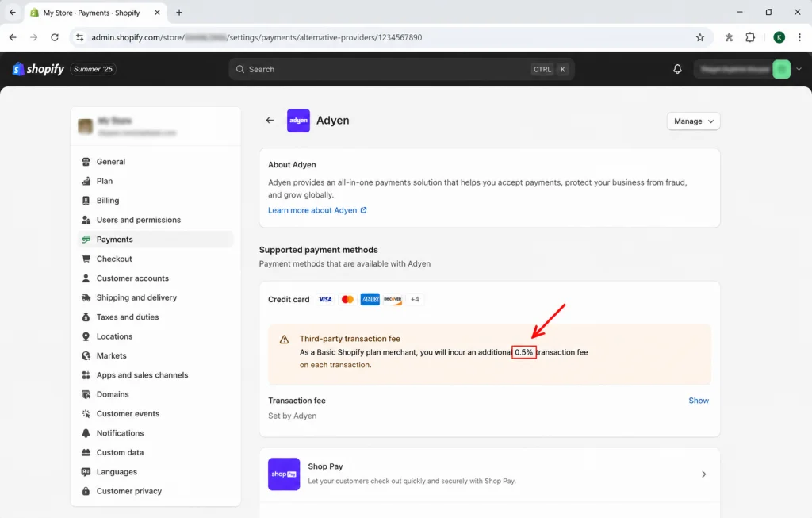The height and width of the screenshot is (518, 812).
Task: Click the Adyen provider logo
Action: click(x=298, y=120)
